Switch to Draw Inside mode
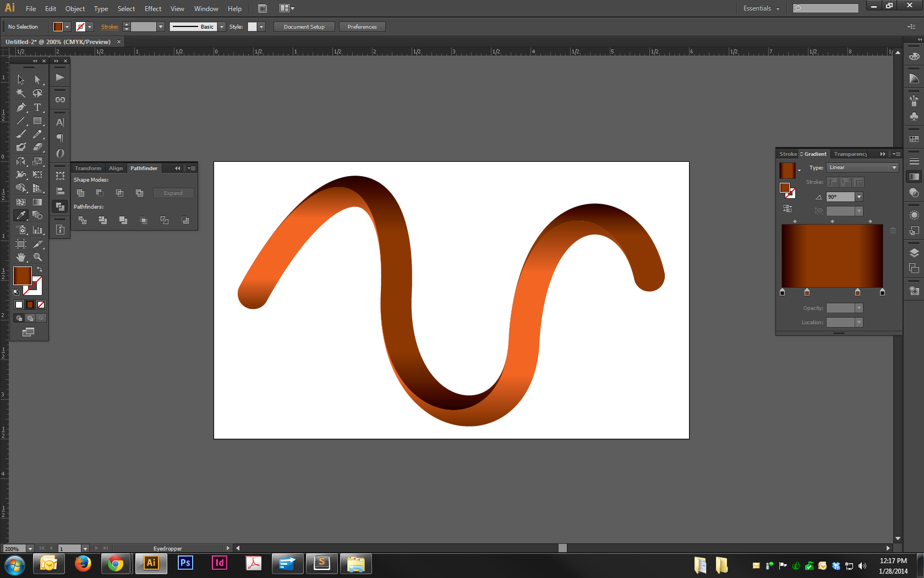 [41, 318]
